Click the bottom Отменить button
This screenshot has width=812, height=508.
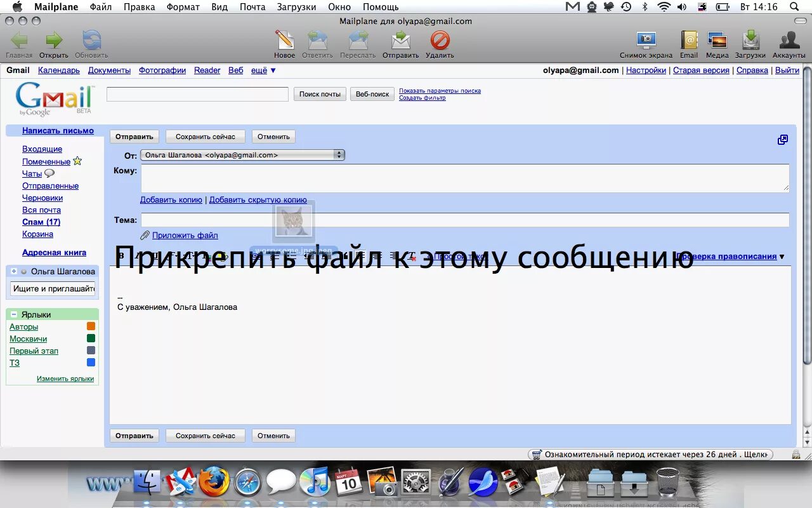273,436
